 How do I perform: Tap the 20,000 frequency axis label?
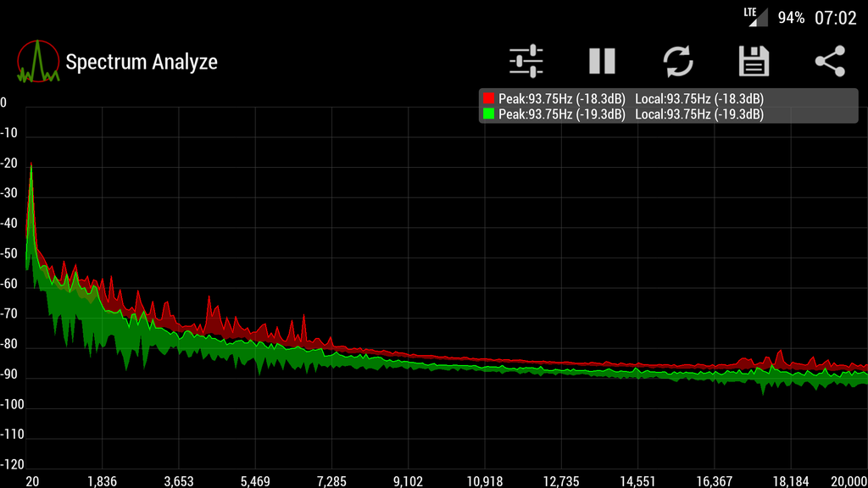point(849,481)
